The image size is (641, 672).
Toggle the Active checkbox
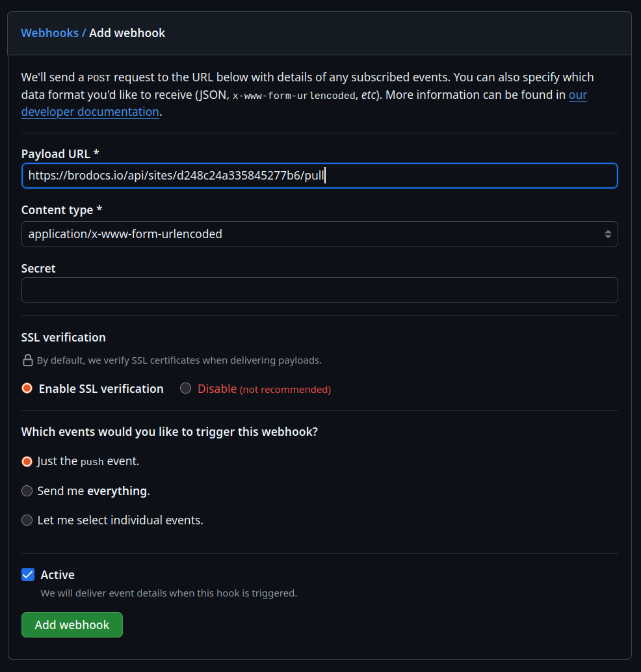(28, 574)
